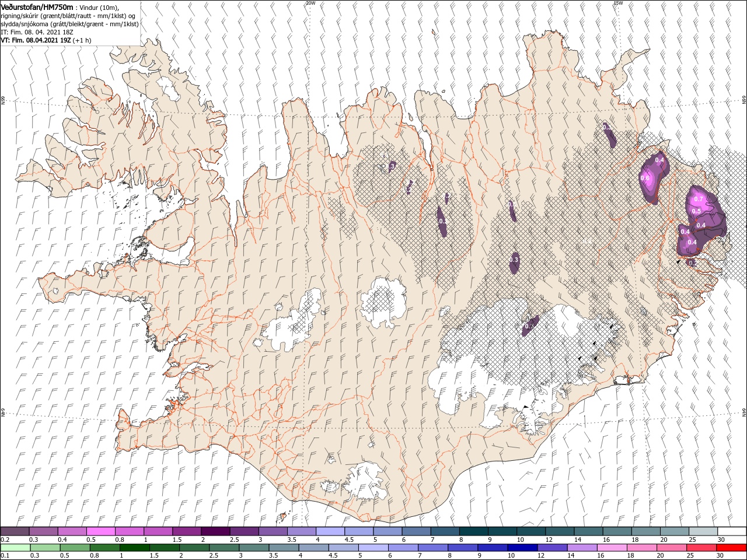Click the dark purple-gray 0.2 swatch, upper legend row
Viewport: 747px width, 560px height.
pos(15,531)
